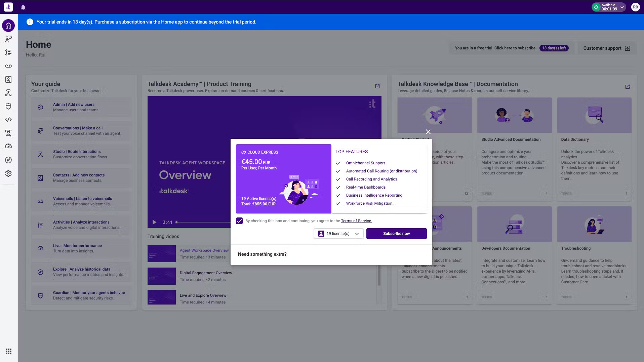Click 'Need something extra?' text
This screenshot has width=644, height=362.
(262, 254)
